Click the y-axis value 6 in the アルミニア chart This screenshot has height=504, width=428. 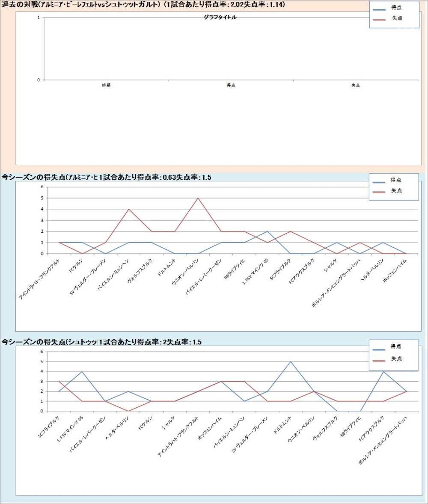click(42, 187)
